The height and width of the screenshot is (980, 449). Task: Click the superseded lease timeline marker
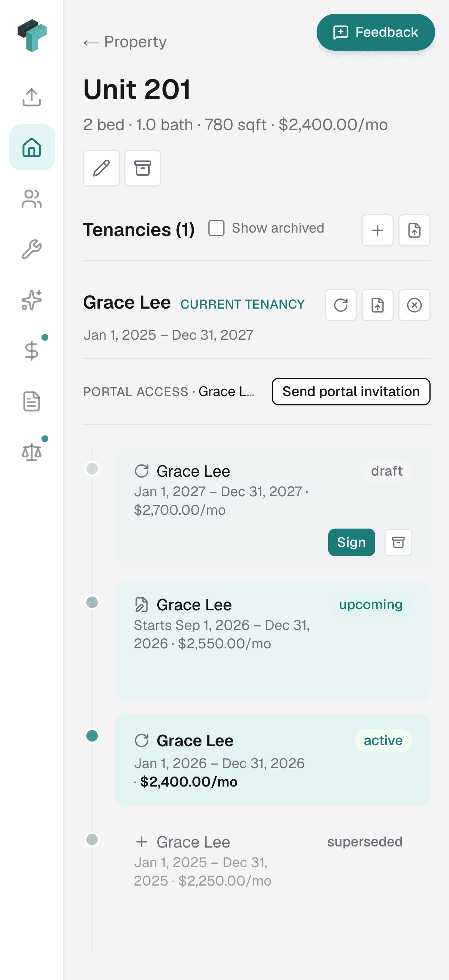pyautogui.click(x=92, y=840)
